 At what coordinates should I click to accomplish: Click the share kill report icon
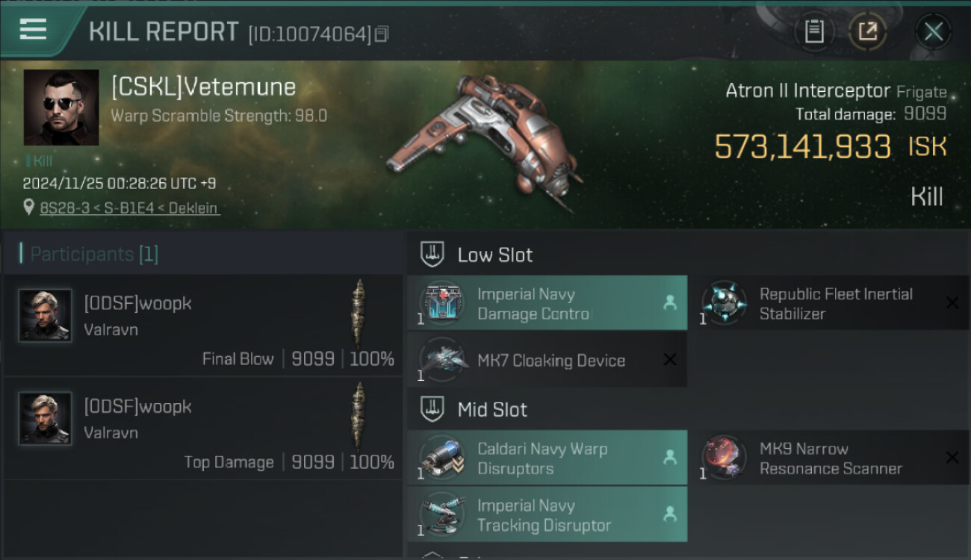pyautogui.click(x=867, y=32)
